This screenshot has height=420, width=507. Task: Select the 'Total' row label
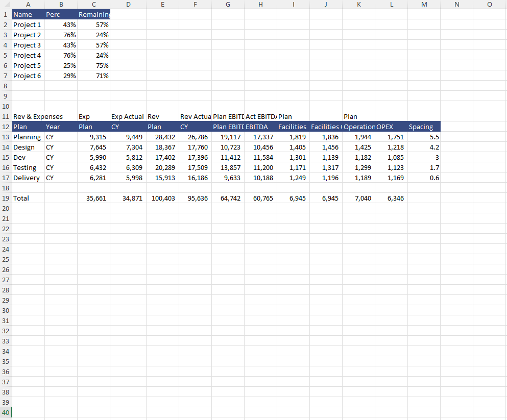[x=29, y=198]
